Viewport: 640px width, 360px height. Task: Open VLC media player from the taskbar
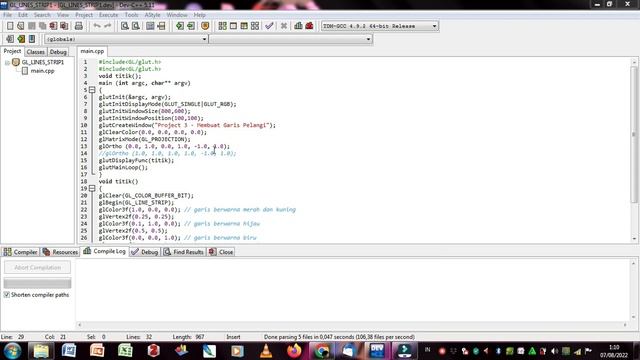(x=266, y=351)
